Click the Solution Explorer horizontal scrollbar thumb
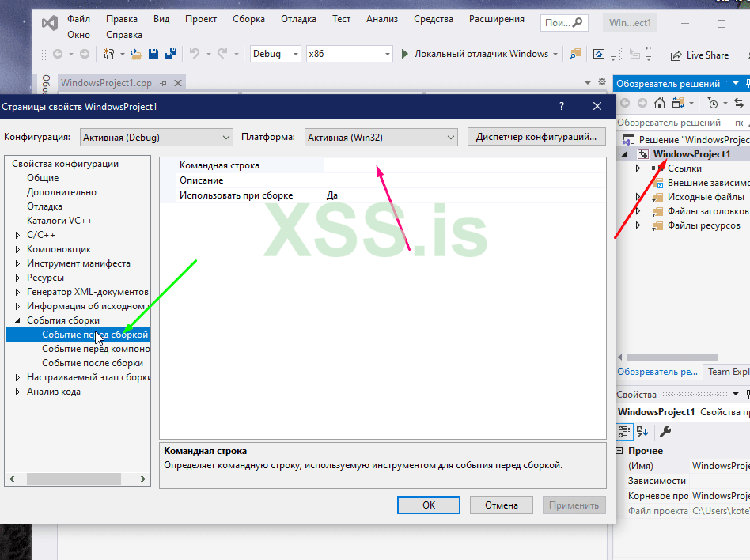750x560 pixels. point(672,358)
